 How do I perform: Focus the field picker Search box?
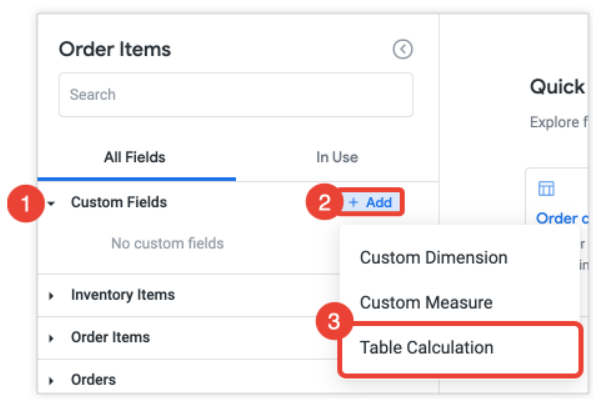(x=236, y=95)
